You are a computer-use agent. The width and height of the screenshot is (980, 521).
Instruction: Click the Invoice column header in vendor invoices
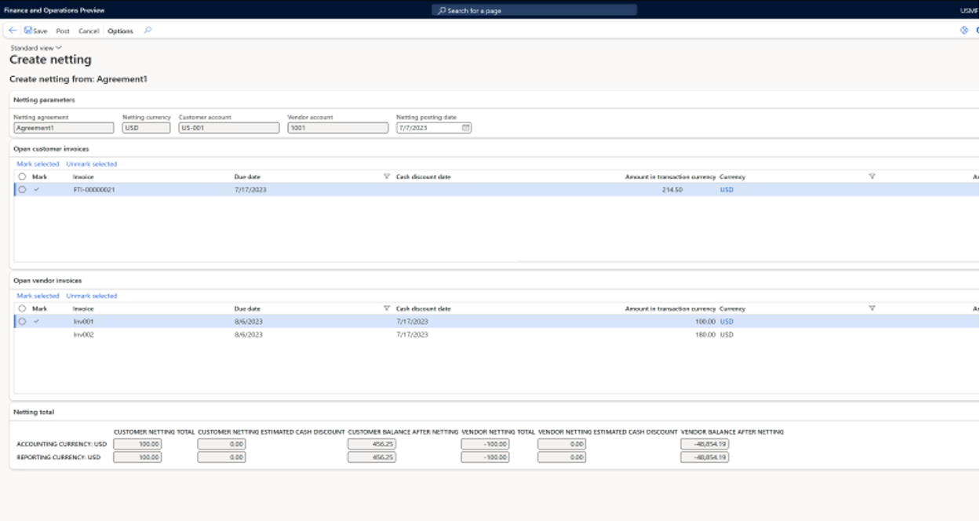(x=83, y=308)
